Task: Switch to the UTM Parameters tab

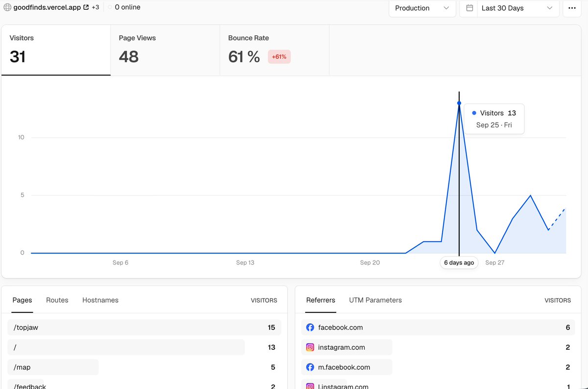Action: click(x=375, y=300)
